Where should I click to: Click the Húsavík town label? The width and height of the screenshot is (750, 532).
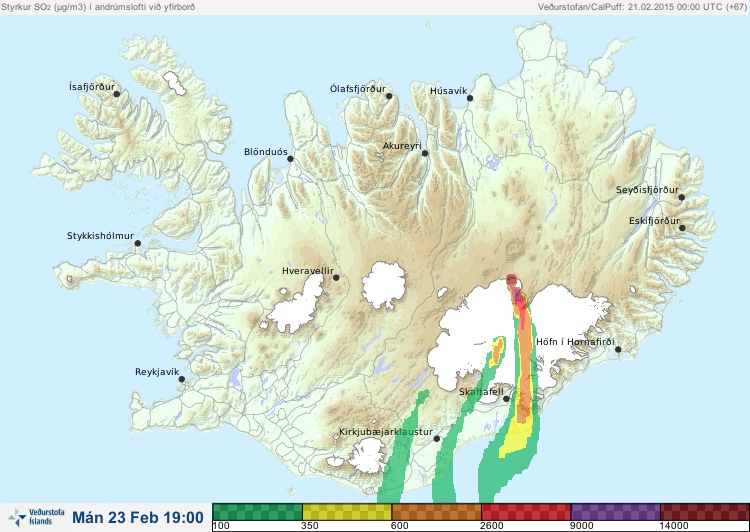pyautogui.click(x=449, y=91)
